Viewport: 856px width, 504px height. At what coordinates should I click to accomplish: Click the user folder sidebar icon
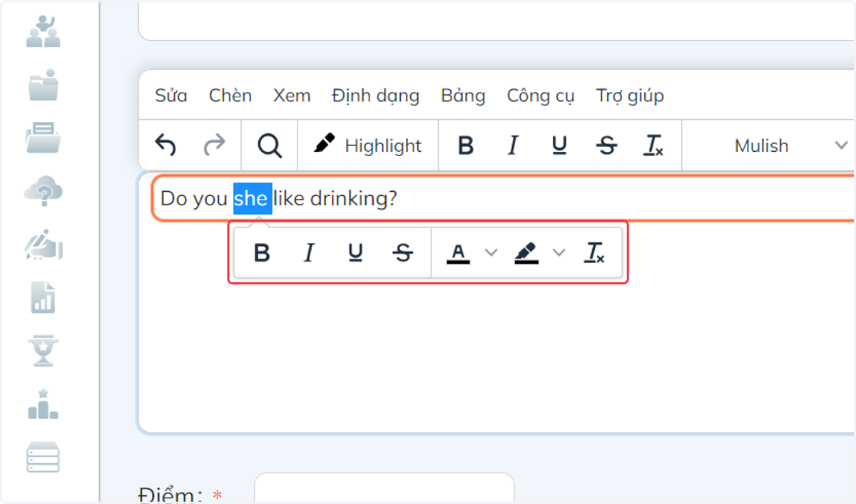(43, 84)
